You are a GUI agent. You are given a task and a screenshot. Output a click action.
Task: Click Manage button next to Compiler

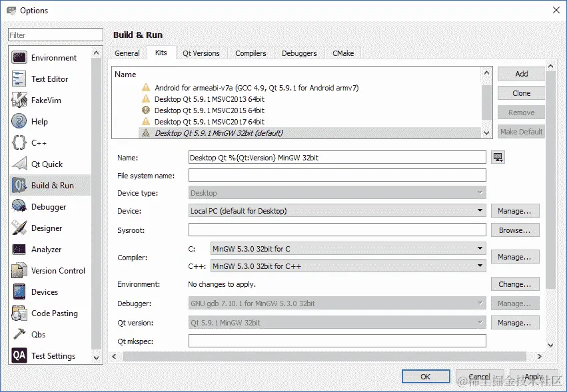515,257
